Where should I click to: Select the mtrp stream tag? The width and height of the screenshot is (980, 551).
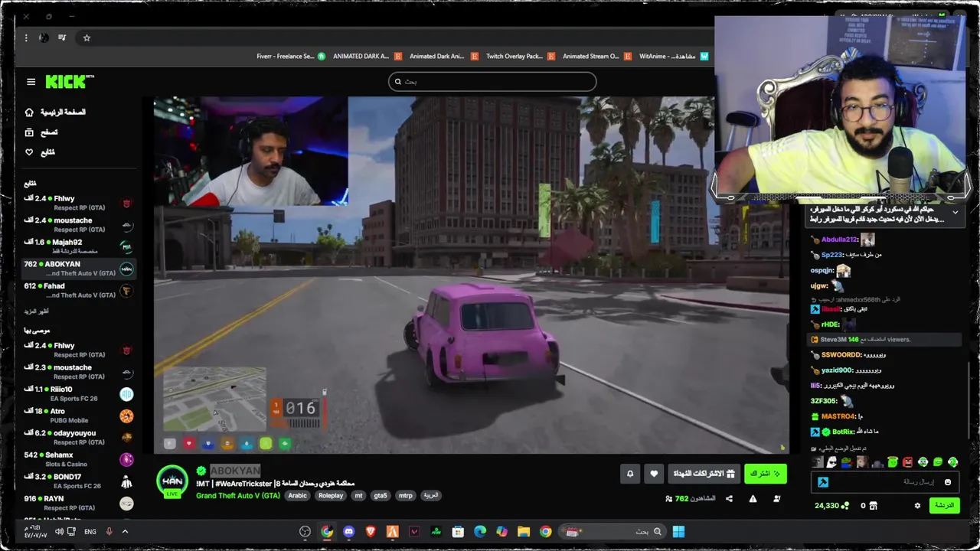(x=405, y=495)
